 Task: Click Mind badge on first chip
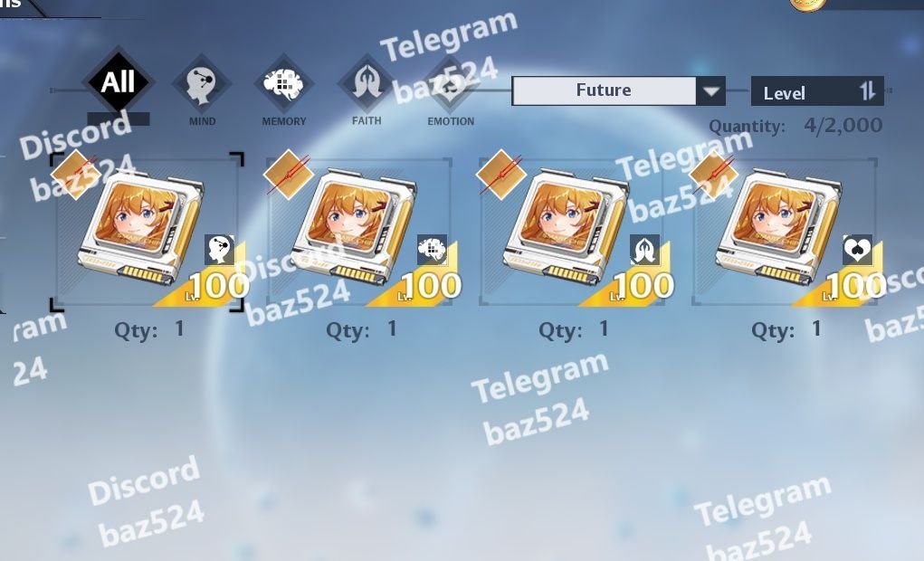click(x=220, y=250)
